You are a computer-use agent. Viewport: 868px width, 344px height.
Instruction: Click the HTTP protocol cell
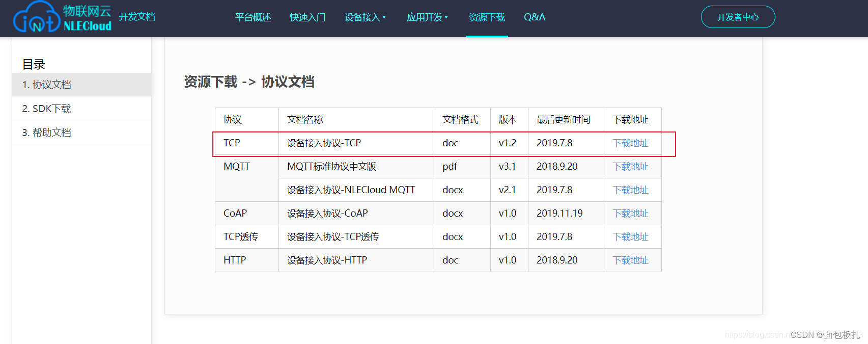(x=247, y=260)
